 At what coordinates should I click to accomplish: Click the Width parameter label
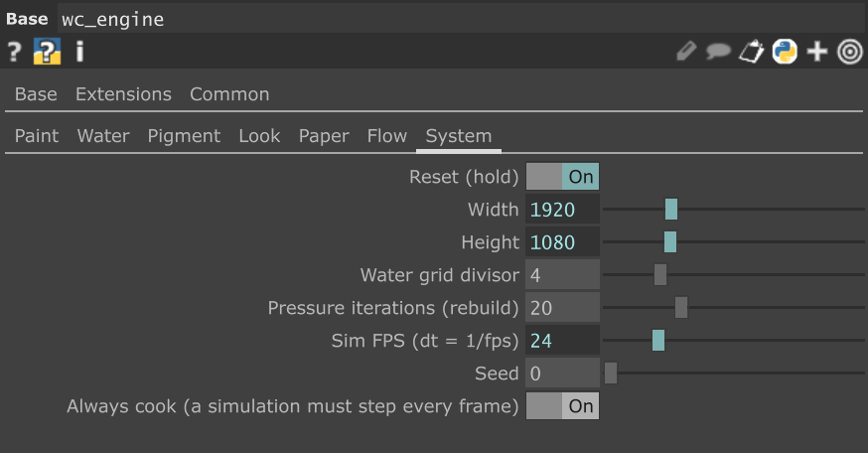(494, 210)
